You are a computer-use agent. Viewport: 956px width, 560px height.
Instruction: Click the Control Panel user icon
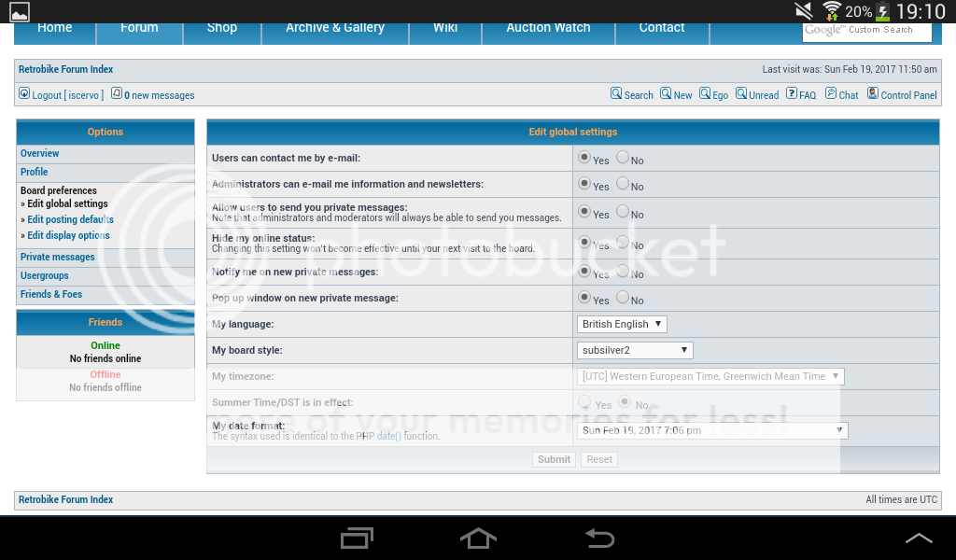coord(873,94)
